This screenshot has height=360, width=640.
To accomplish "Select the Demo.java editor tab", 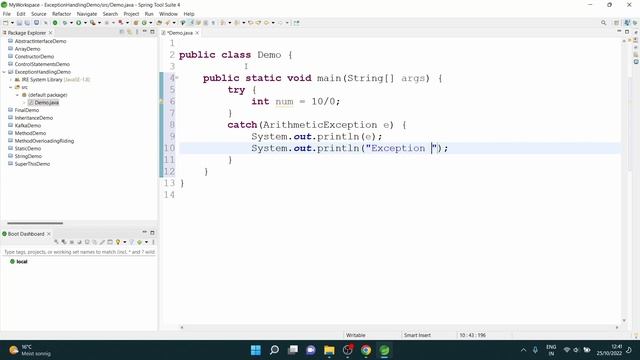I will (179, 33).
